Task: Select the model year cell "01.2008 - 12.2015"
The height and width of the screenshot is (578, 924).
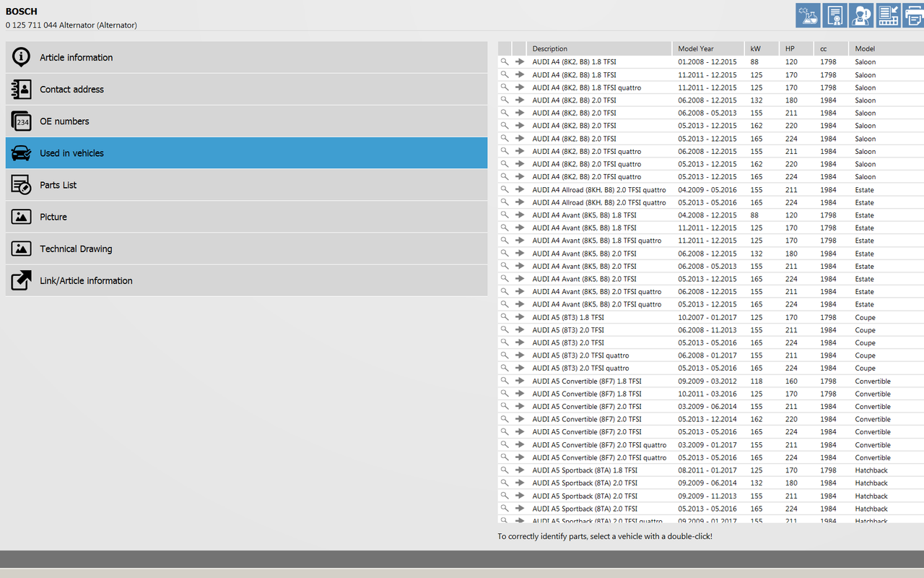Action: tap(707, 62)
